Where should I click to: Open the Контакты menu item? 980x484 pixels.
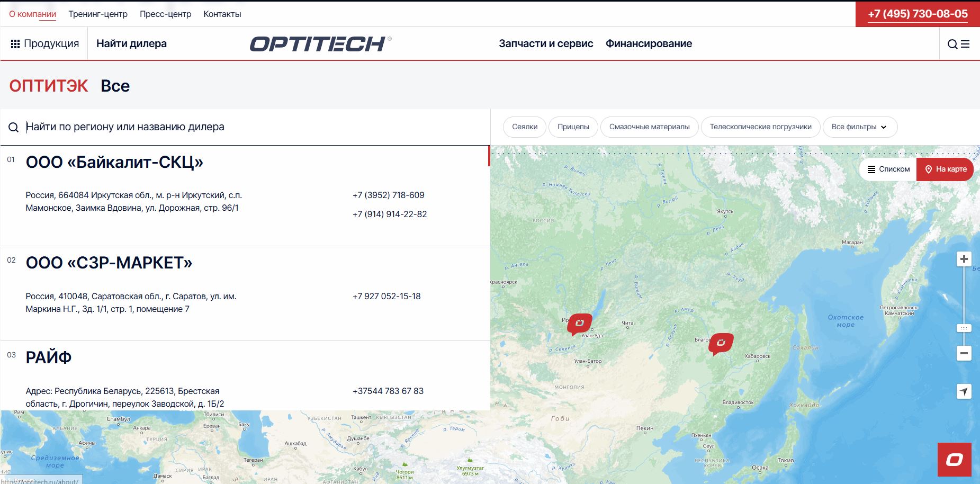coord(222,14)
